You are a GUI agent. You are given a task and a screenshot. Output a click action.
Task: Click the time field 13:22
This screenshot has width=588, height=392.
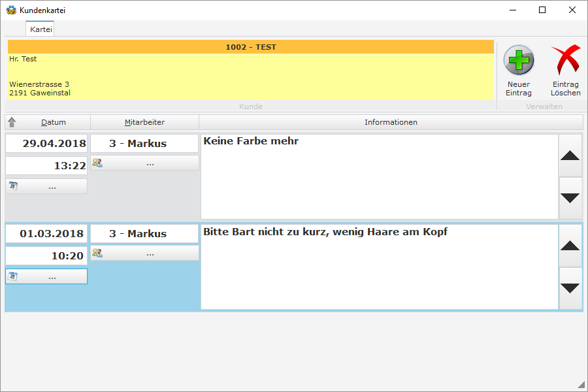(46, 165)
